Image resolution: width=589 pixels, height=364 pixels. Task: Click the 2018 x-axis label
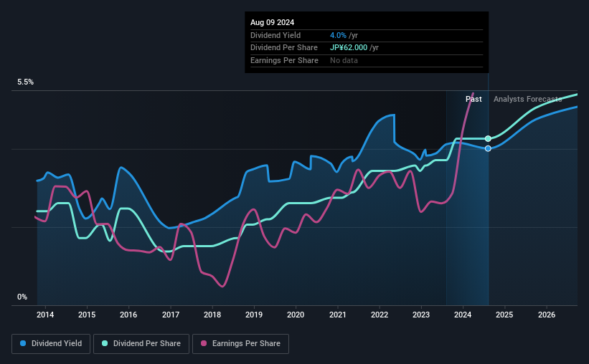click(x=212, y=315)
